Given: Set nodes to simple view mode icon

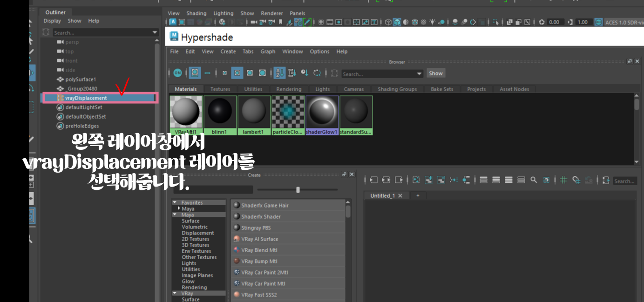Looking at the screenshot, I should click(x=483, y=180).
